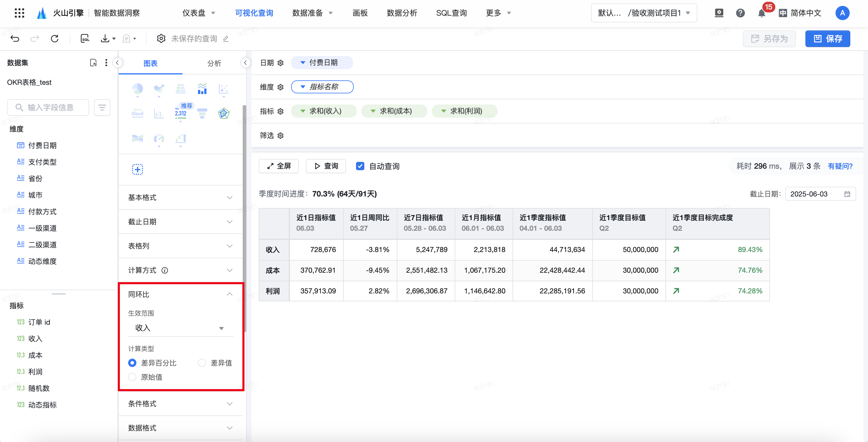Expand the 基本格式 section

tap(180, 198)
